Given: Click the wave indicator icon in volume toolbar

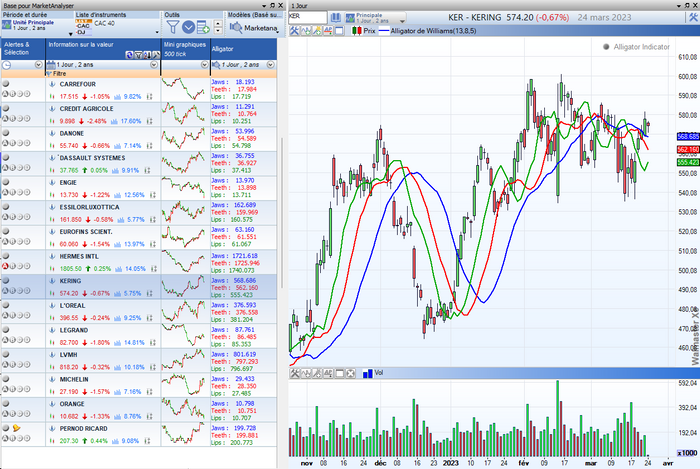Looking at the screenshot, I should point(306,373).
